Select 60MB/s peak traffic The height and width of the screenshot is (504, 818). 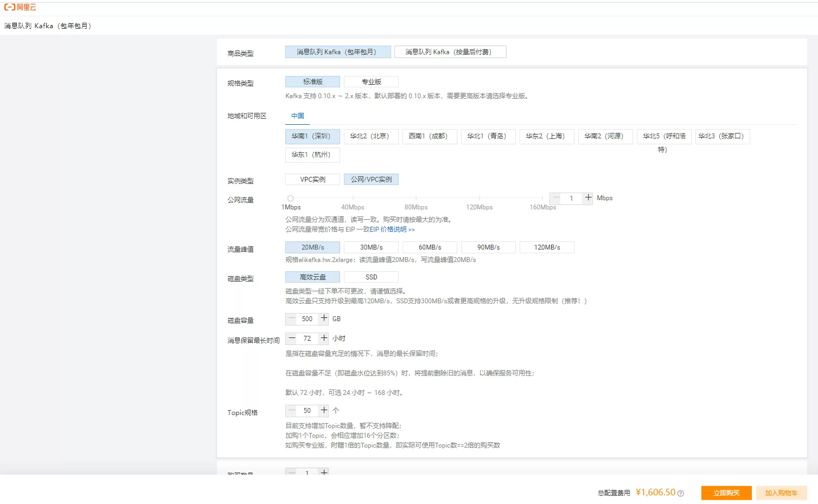[x=430, y=247]
